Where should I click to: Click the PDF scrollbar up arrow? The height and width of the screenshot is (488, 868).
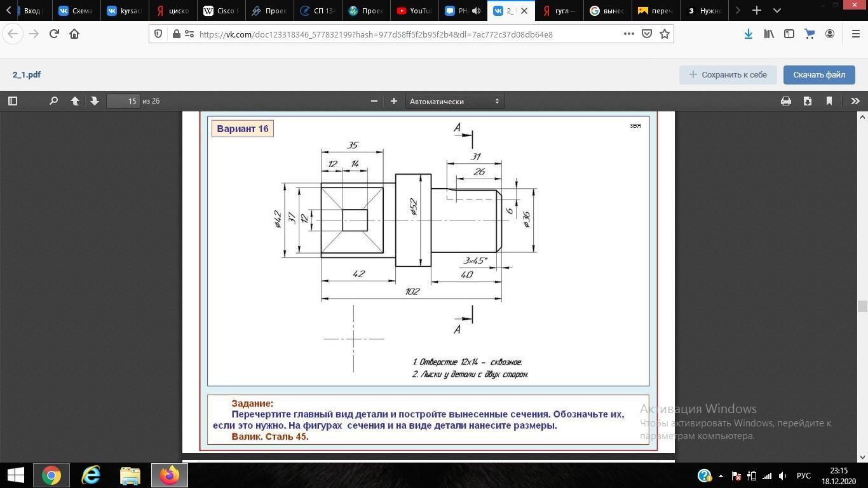click(862, 117)
